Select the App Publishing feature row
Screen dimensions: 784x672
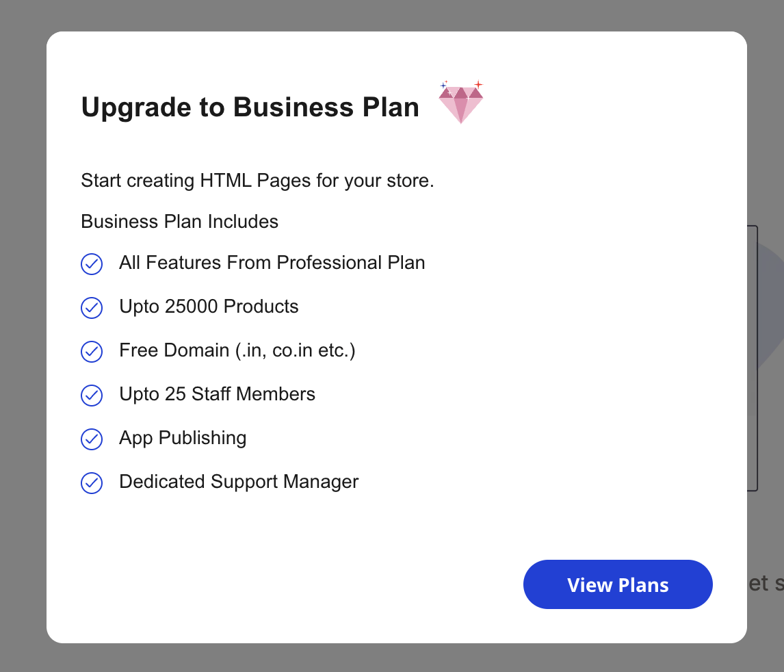click(x=183, y=438)
